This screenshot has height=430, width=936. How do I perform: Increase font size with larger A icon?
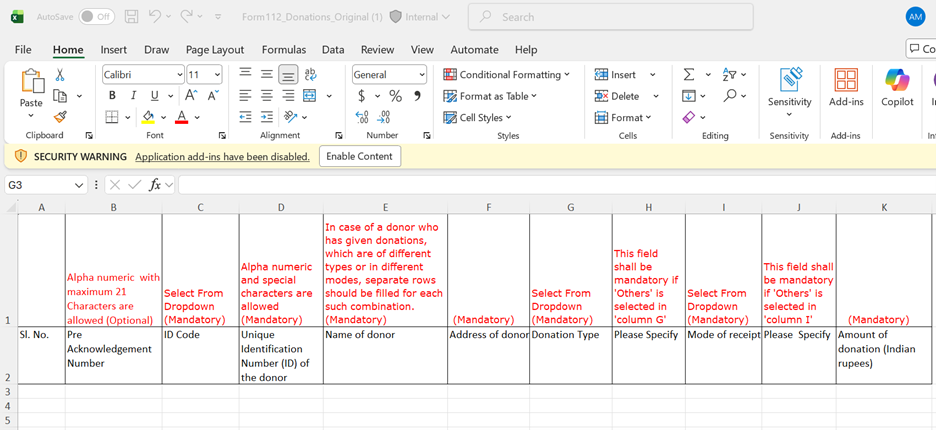191,96
